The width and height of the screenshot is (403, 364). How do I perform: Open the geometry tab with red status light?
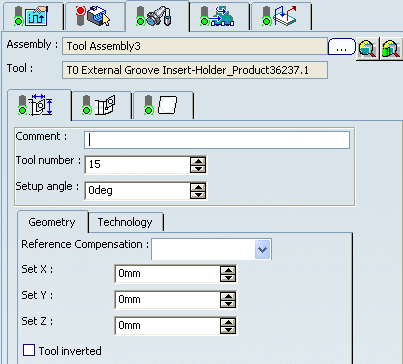pyautogui.click(x=95, y=16)
